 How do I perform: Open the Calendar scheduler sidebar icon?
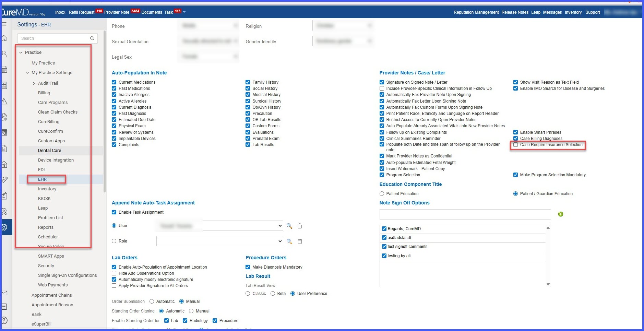(x=4, y=70)
